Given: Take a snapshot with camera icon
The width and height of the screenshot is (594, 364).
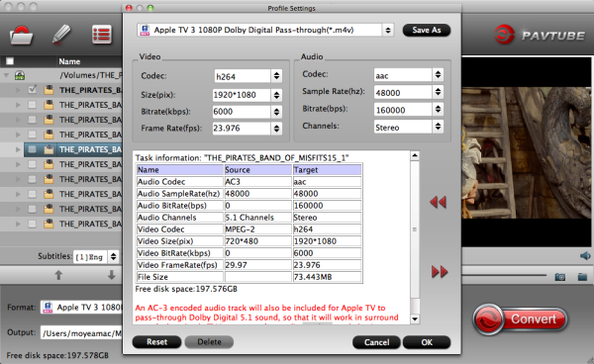Looking at the screenshot, I should coord(560,277).
